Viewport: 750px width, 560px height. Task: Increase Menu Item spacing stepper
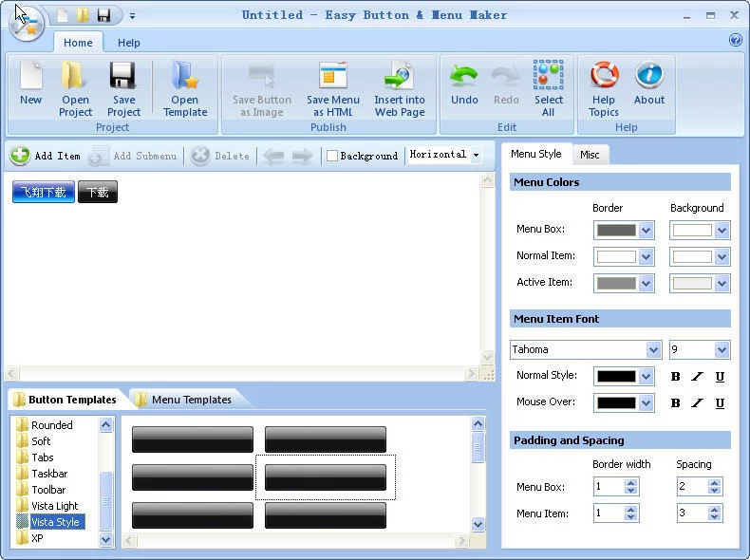pos(715,510)
